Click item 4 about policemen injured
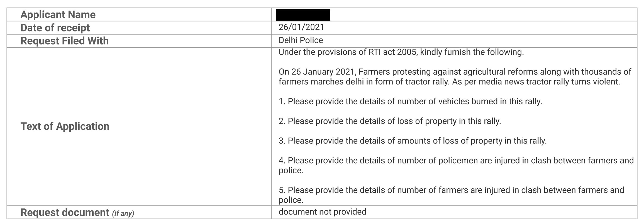 (456, 165)
